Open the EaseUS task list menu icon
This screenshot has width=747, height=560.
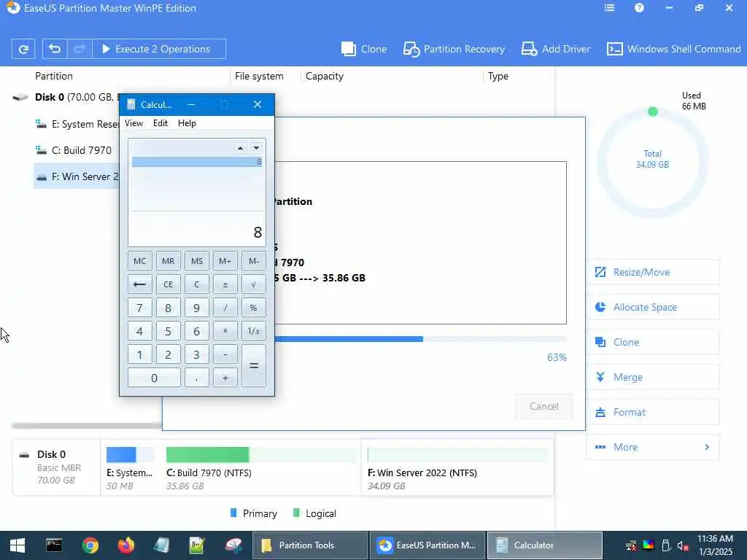[609, 8]
